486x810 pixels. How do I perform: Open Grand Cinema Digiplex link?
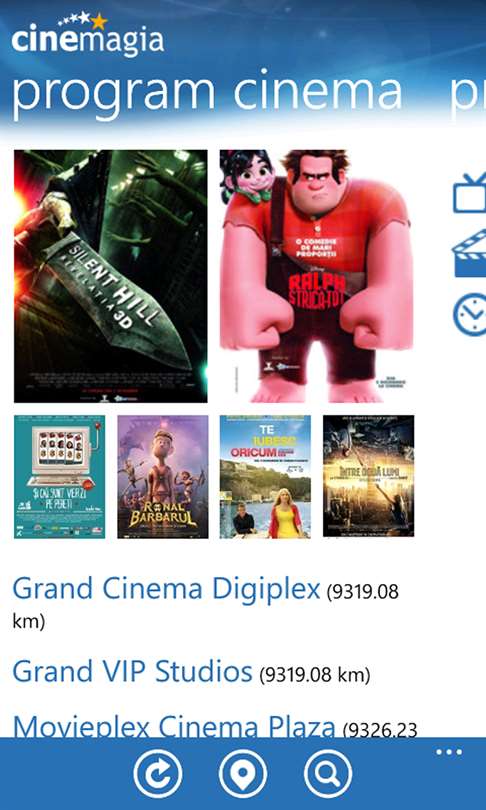pyautogui.click(x=166, y=588)
